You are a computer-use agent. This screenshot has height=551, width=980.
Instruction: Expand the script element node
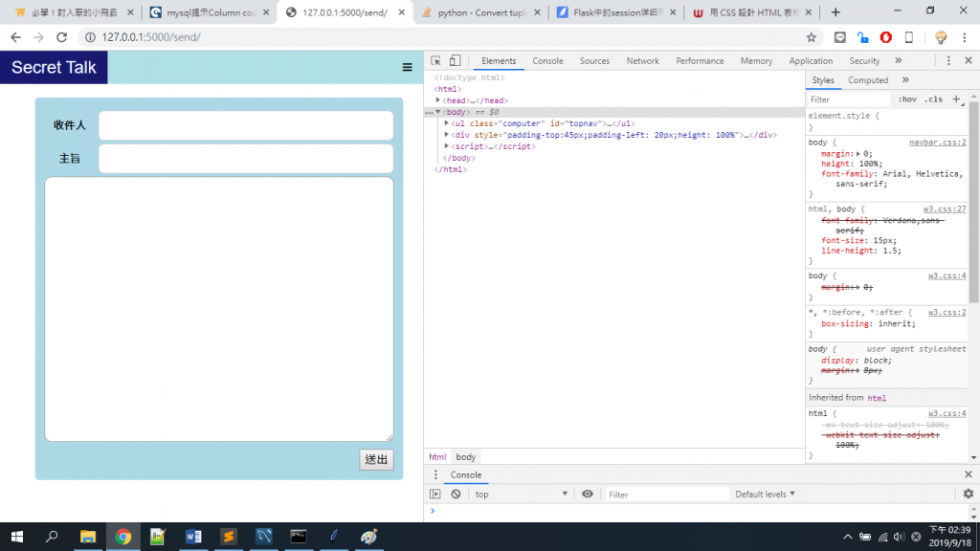pos(447,146)
